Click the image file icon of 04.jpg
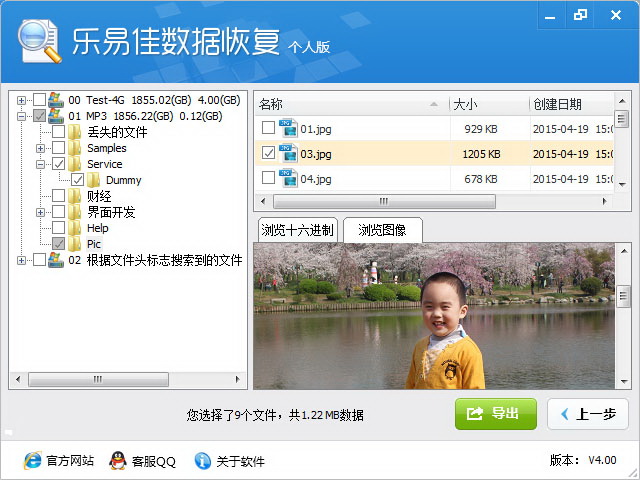Image resolution: width=640 pixels, height=480 pixels. [x=288, y=178]
